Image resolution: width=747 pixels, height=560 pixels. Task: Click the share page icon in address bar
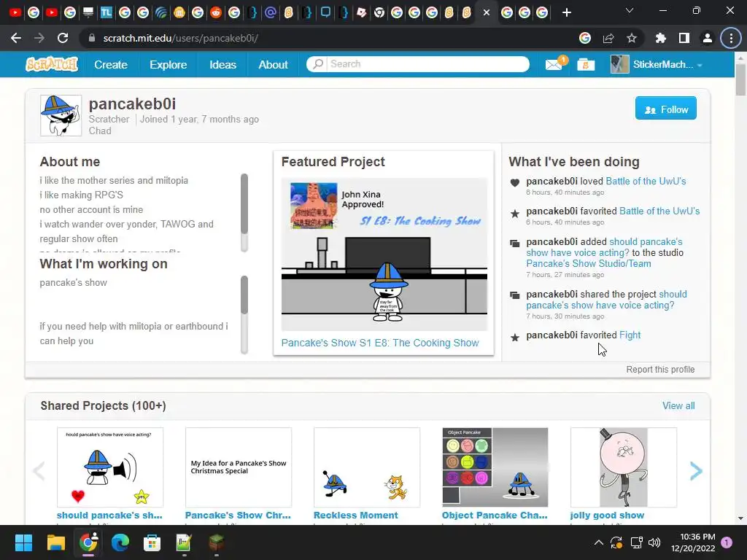pos(608,38)
